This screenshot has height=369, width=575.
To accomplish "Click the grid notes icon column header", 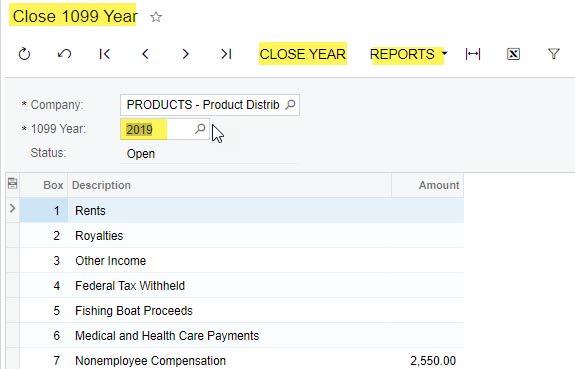I will [12, 183].
